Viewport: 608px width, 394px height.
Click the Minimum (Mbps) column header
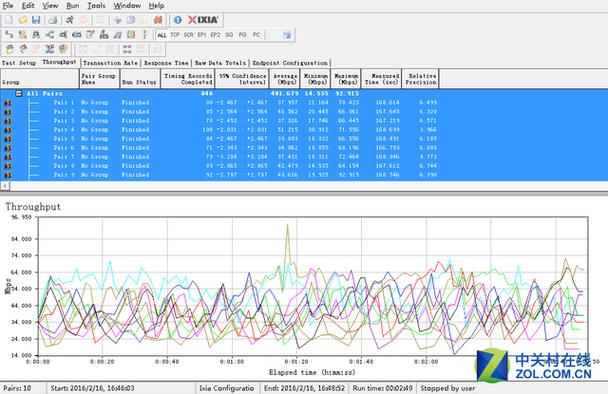pyautogui.click(x=315, y=79)
